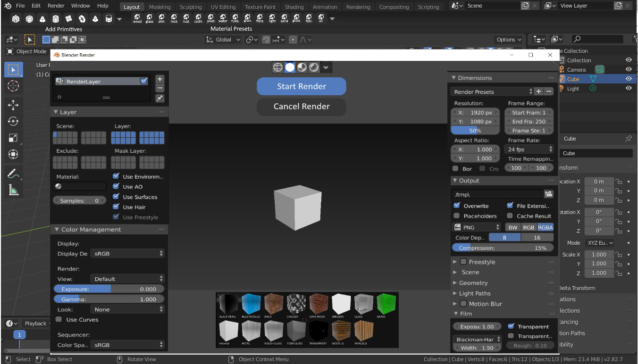Apply the rust material preset icon
638x364 pixels.
coord(186,18)
